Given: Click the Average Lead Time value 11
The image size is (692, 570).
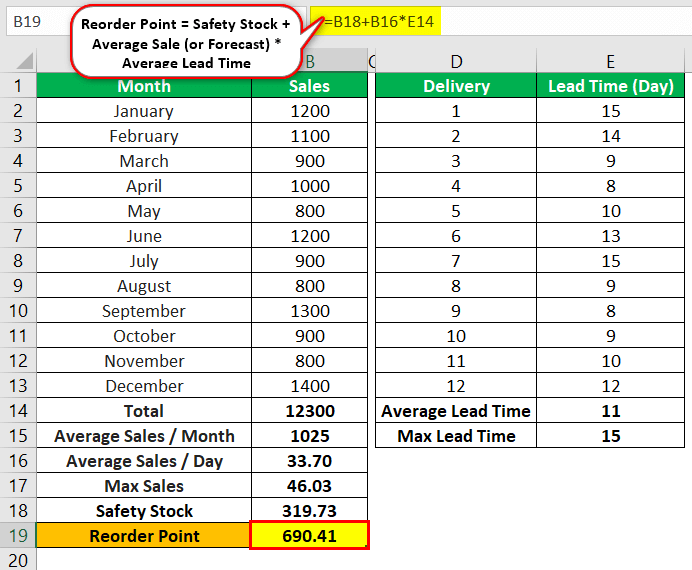Looking at the screenshot, I should (x=610, y=411).
